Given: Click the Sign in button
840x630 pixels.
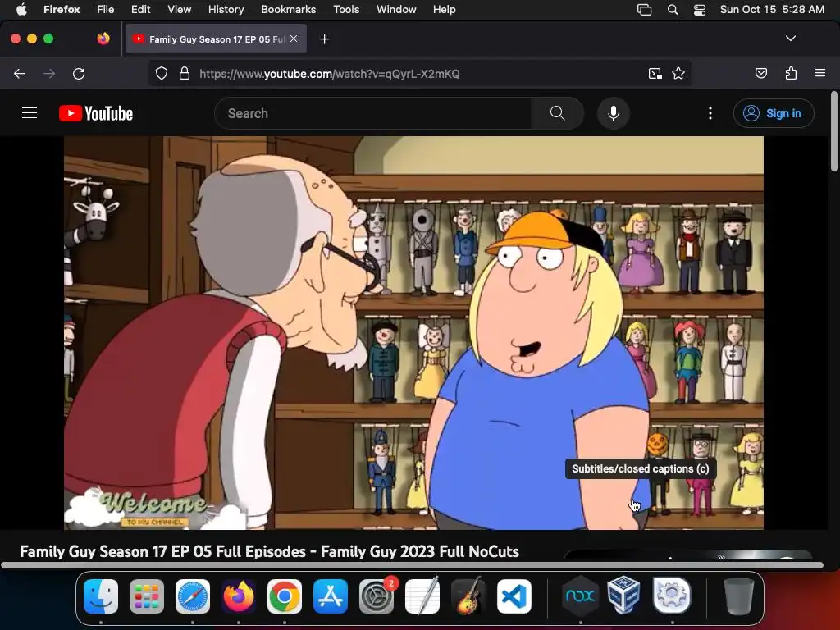Looking at the screenshot, I should 773,113.
